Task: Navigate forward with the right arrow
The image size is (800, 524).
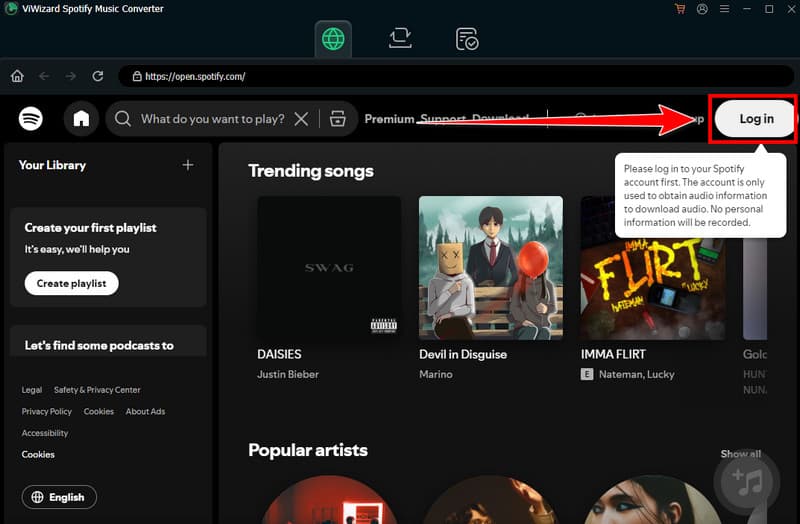Action: coord(70,76)
